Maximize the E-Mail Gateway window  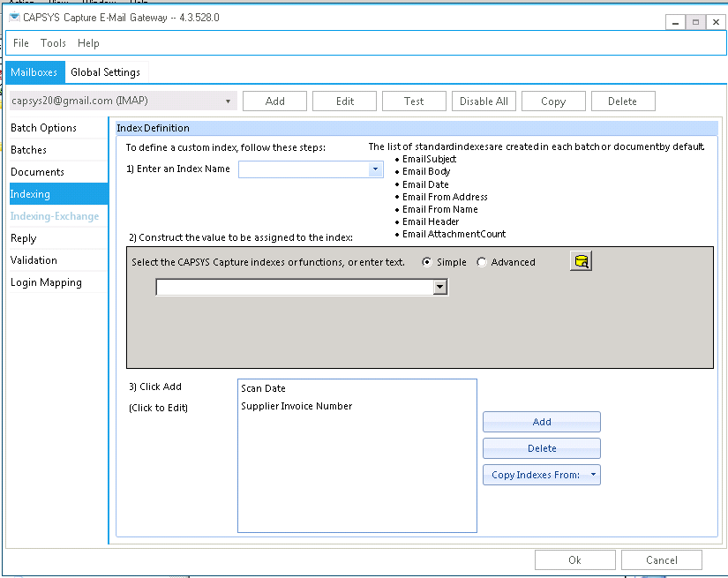(x=695, y=22)
